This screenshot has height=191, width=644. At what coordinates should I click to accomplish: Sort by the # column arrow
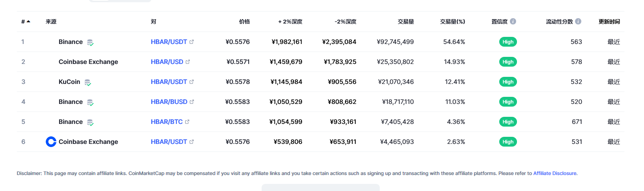click(x=28, y=21)
